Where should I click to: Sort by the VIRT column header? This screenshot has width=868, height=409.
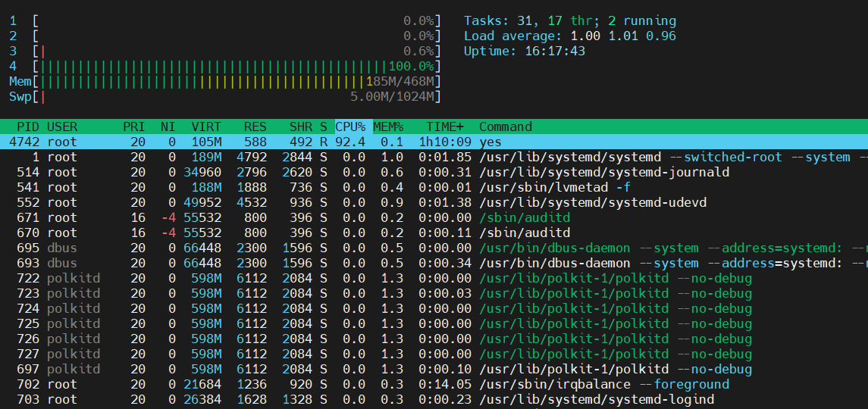[x=206, y=126]
